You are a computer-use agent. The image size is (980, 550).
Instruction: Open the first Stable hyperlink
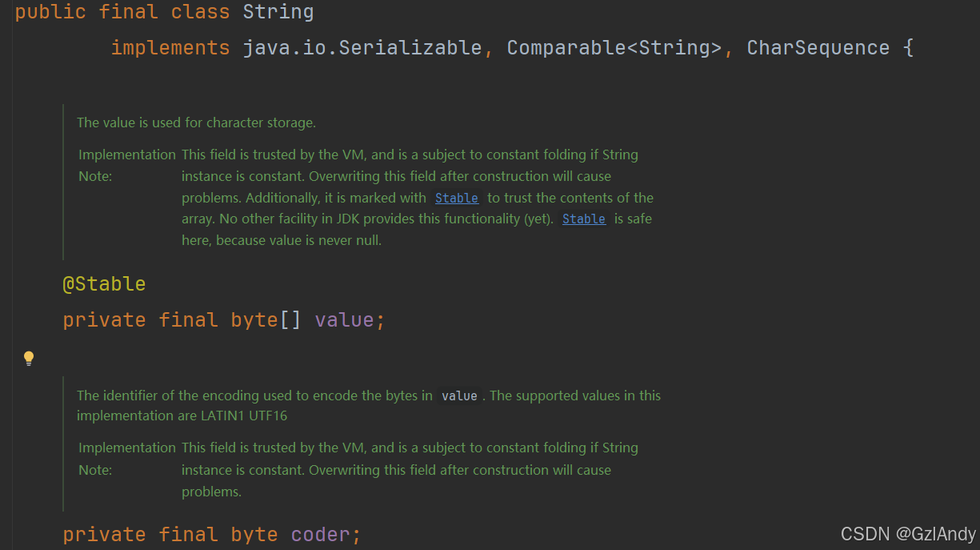pyautogui.click(x=456, y=198)
